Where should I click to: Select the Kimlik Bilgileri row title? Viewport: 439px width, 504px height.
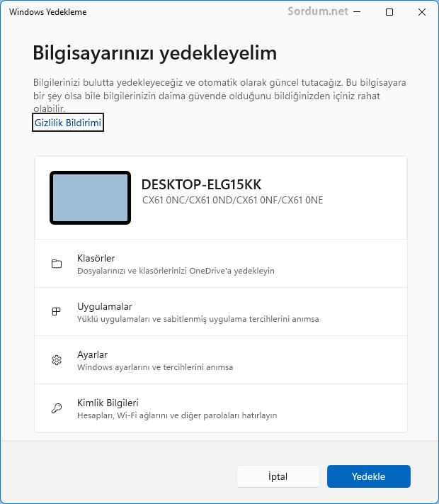pos(108,403)
